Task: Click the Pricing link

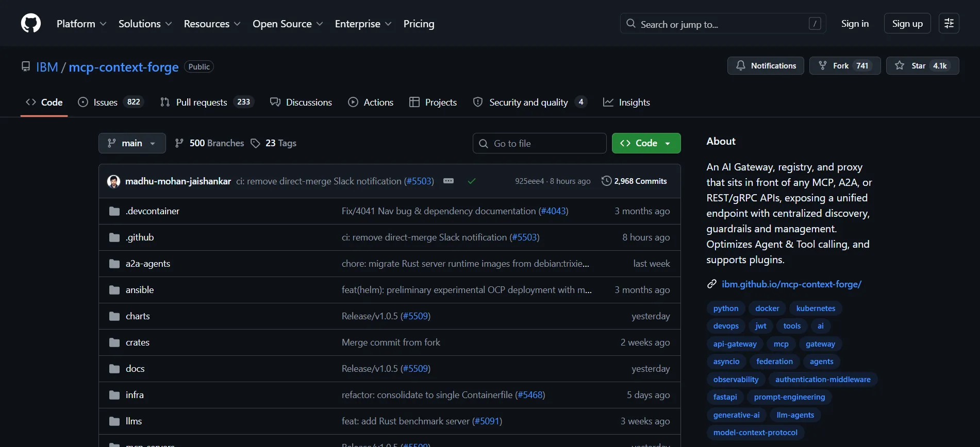Action: pyautogui.click(x=419, y=24)
